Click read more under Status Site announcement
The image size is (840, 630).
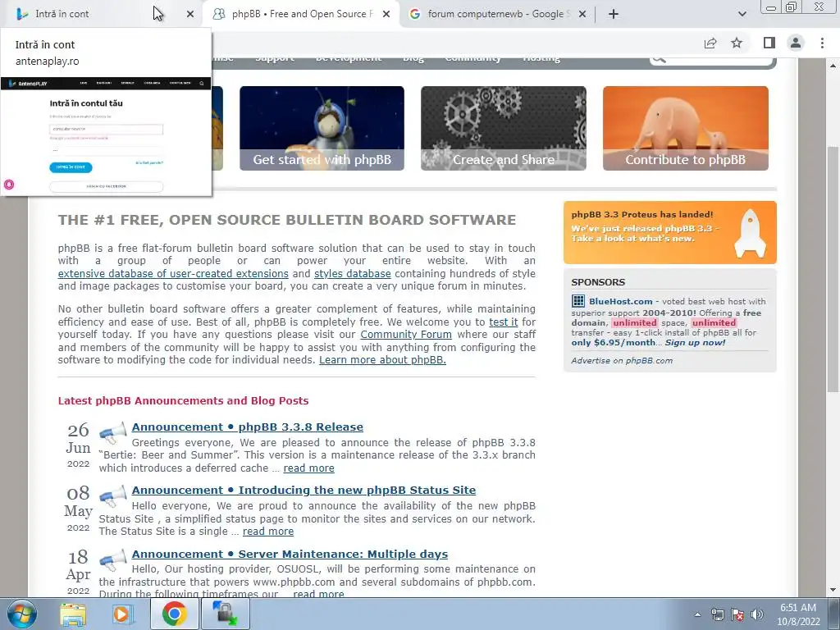coord(268,532)
